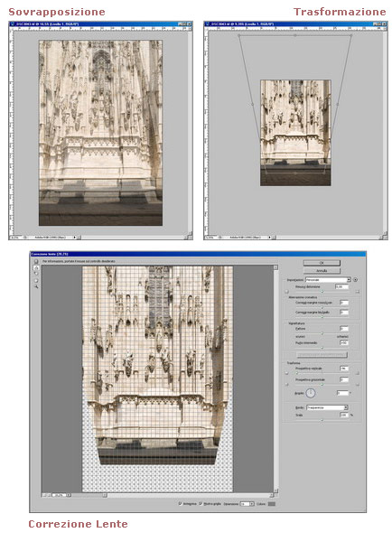Image resolution: width=392 pixels, height=542 pixels.
Task: Adjust the Vignettatura Fattore slider
Action: tap(322, 333)
